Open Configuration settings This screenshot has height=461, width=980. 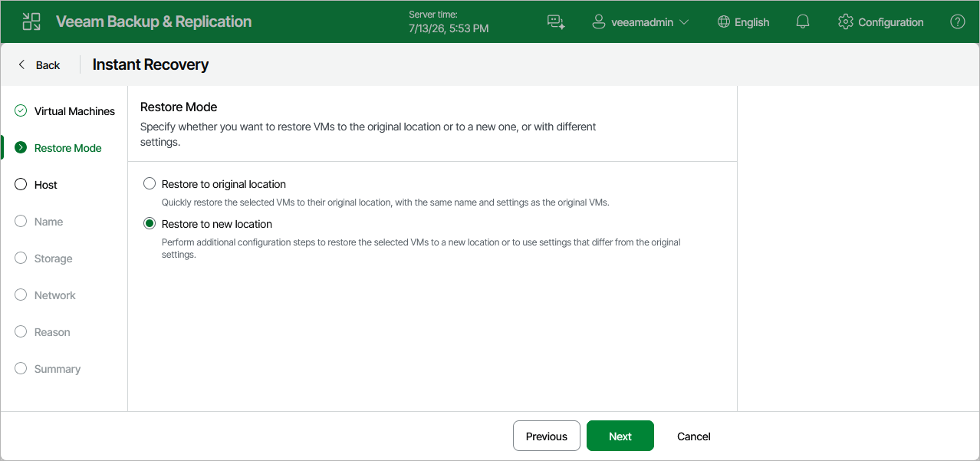[881, 22]
